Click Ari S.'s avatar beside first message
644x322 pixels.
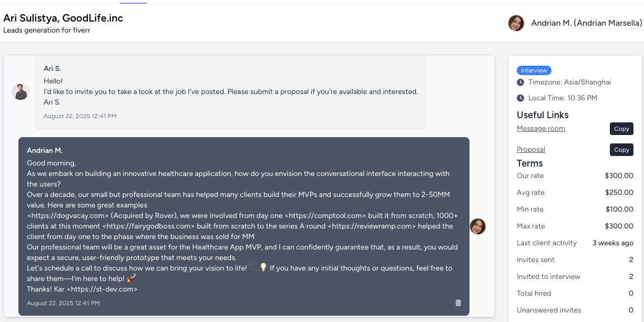point(21,92)
